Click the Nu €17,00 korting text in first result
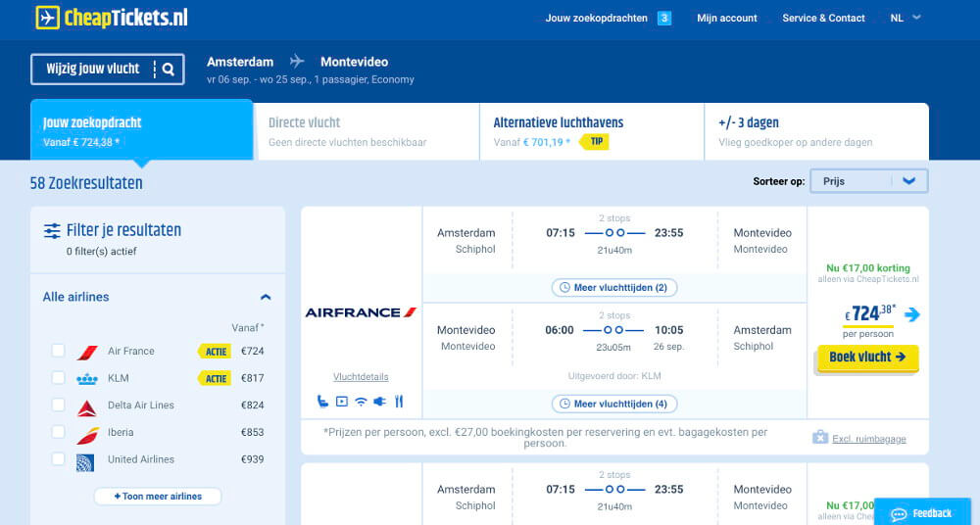Screen dimensions: 980x525 pos(868,267)
